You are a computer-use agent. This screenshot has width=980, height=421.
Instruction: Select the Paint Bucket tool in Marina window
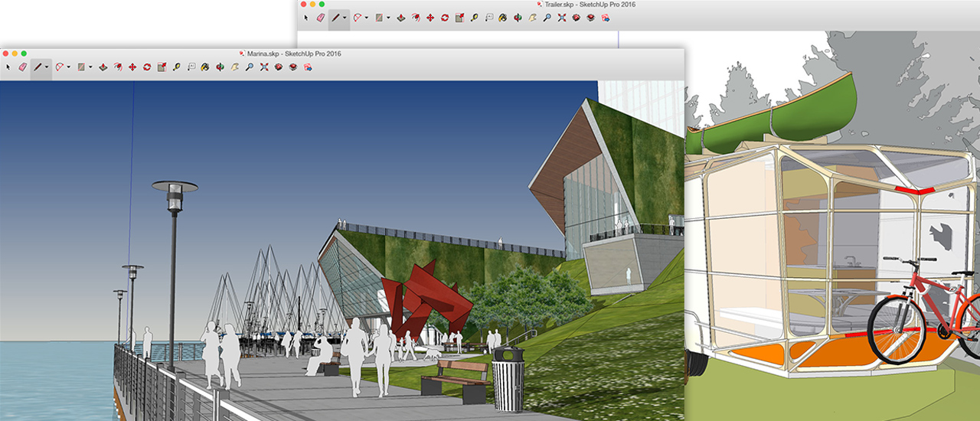click(x=205, y=67)
